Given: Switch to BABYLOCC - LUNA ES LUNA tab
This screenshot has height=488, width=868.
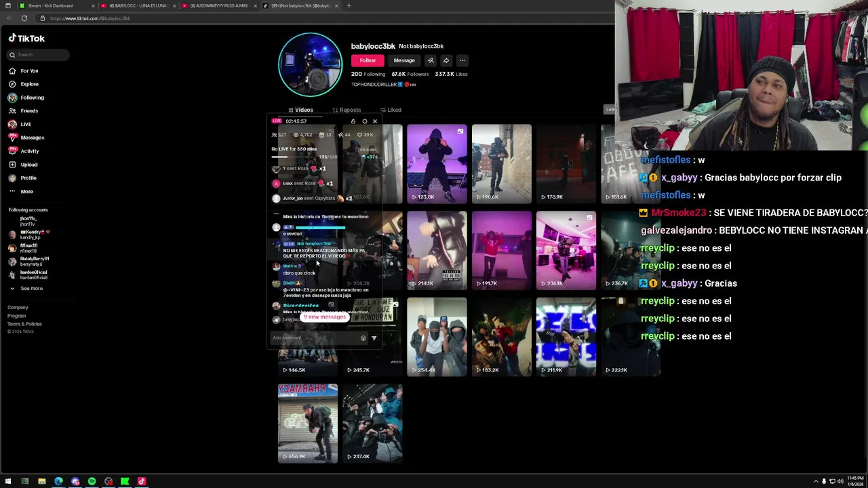Looking at the screenshot, I should (x=138, y=5).
